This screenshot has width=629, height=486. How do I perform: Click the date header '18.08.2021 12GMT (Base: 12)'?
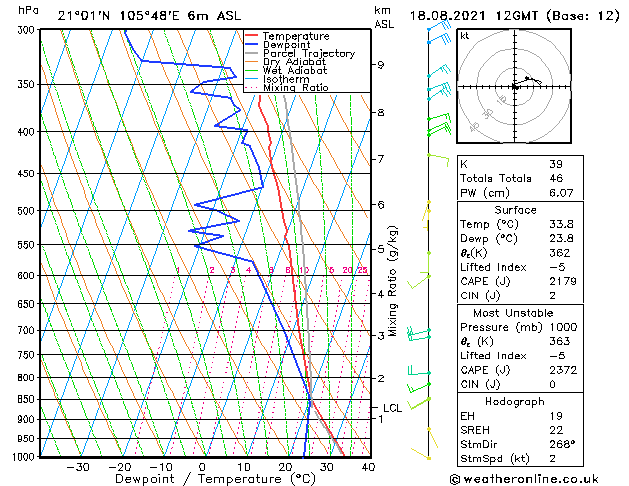pyautogui.click(x=514, y=16)
